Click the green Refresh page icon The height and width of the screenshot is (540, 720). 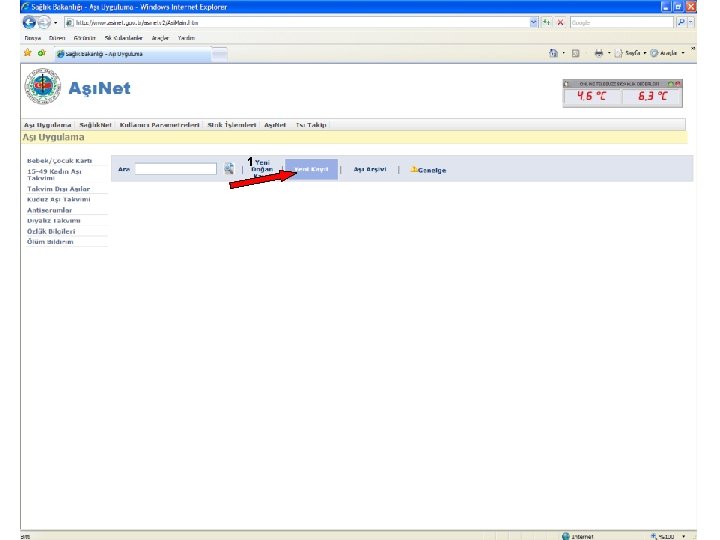(546, 22)
